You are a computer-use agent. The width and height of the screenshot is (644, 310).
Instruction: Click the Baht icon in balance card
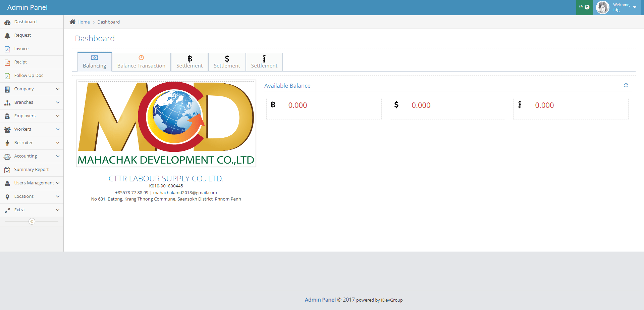pos(273,105)
